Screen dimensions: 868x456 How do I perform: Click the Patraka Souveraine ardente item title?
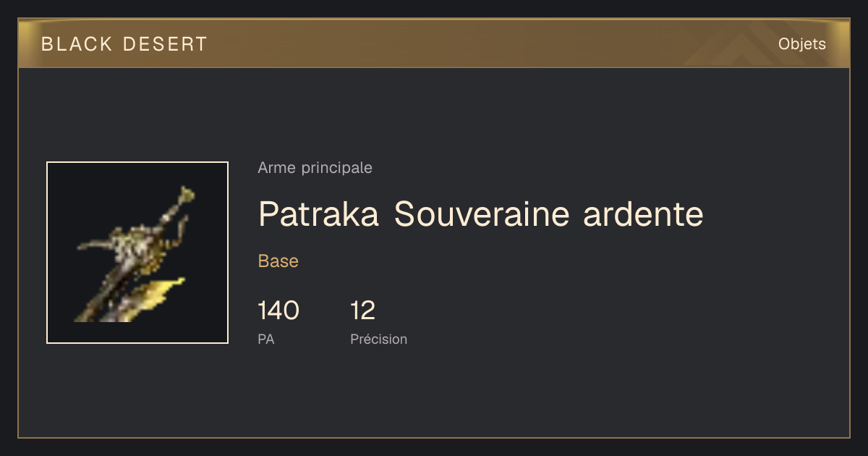[480, 214]
